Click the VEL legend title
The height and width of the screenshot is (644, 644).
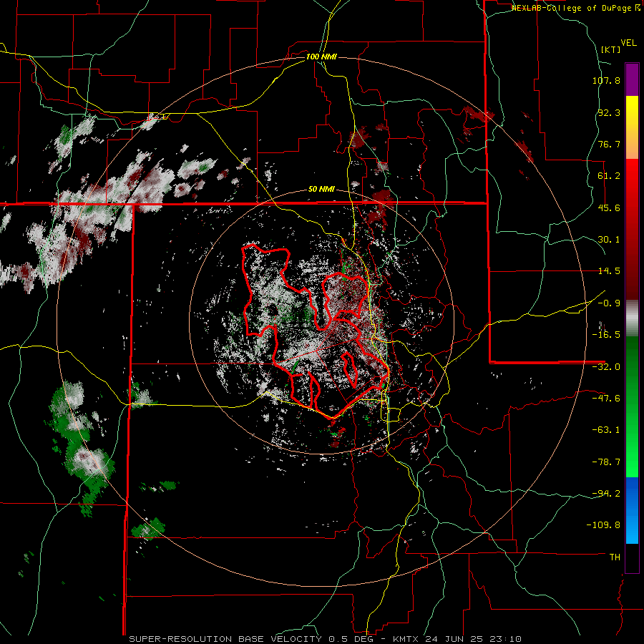coord(628,43)
